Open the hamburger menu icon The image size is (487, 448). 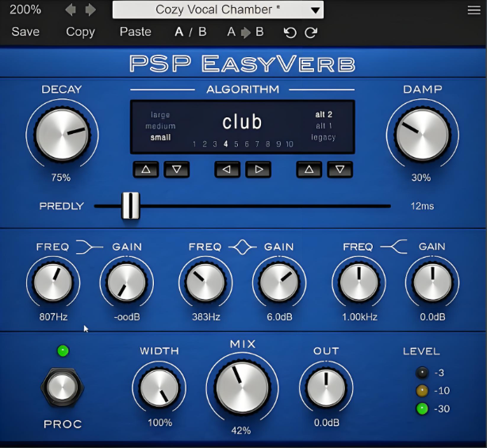(474, 10)
